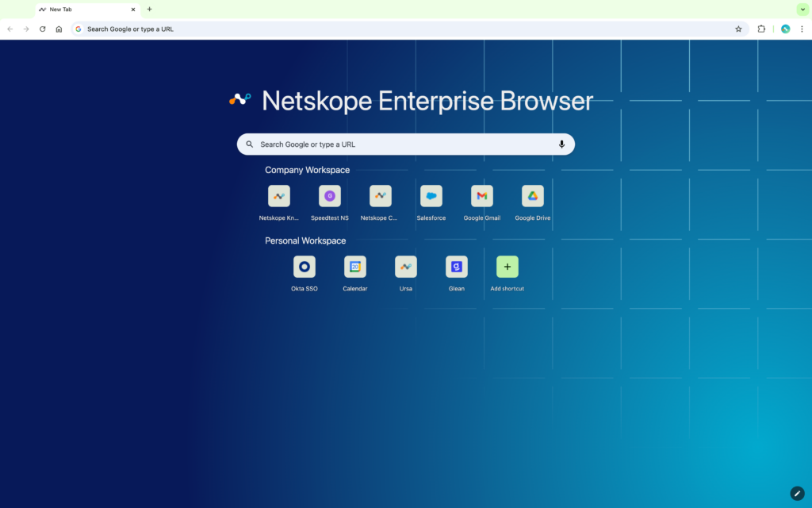Start voice search with the microphone icon
This screenshot has height=508, width=812.
click(x=561, y=144)
